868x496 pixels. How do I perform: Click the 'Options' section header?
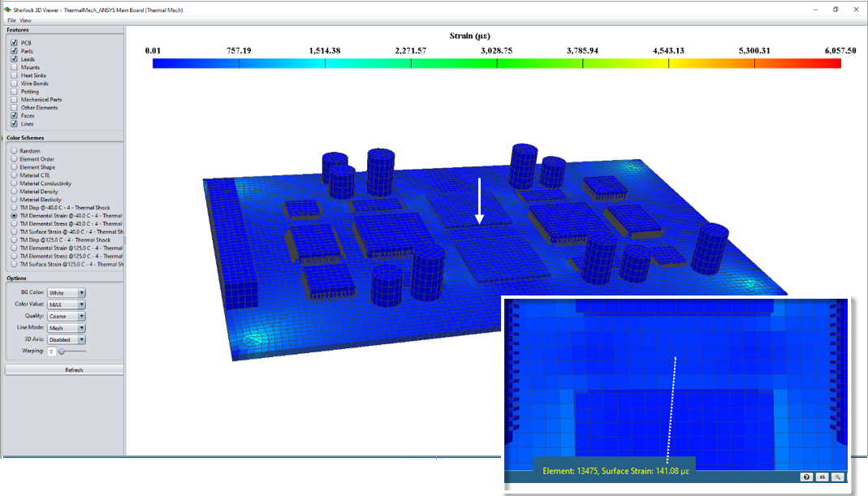[x=16, y=278]
